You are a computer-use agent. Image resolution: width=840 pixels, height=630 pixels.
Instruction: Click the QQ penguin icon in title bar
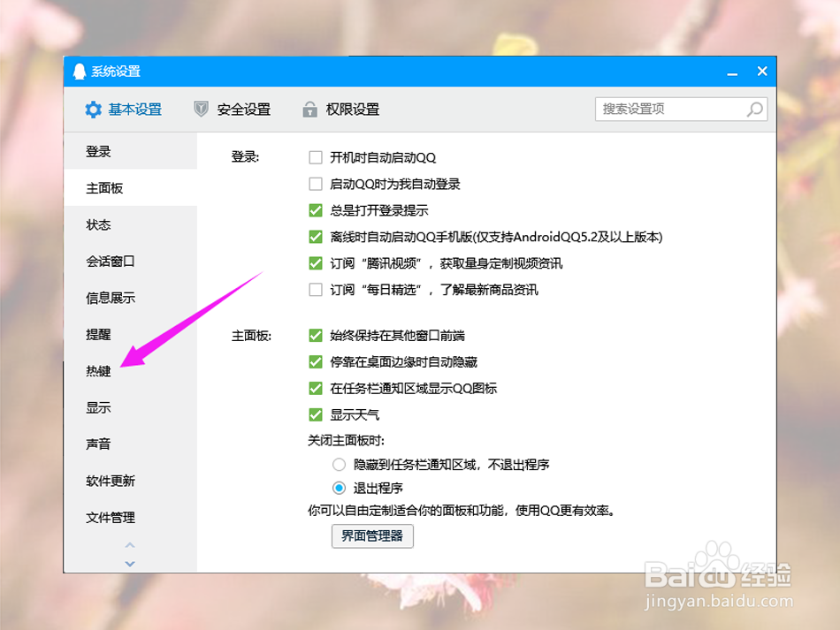click(x=80, y=72)
